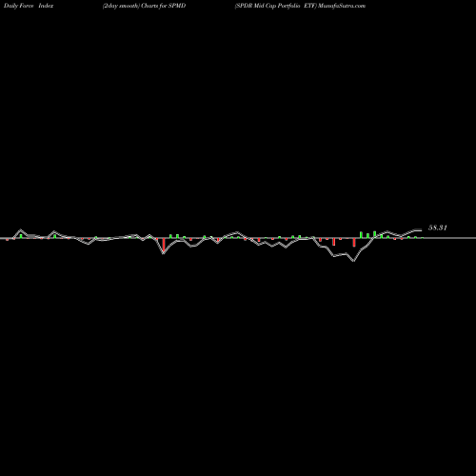Click '(SPDR Mid Cap Portfolio ETF) MunafaSutra.com' text
Screen dimensions: 476x476
pyautogui.click(x=300, y=6)
